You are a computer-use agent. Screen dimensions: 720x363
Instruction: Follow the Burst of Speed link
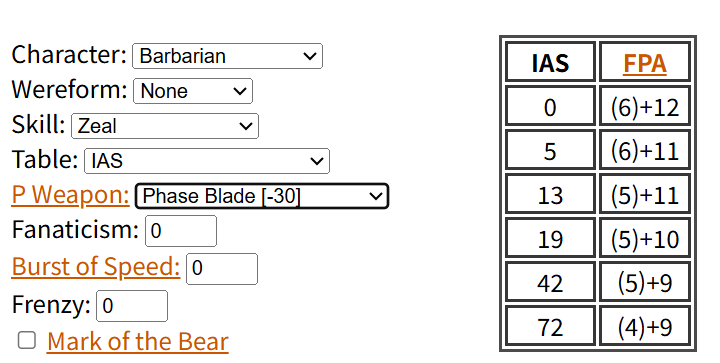96,266
